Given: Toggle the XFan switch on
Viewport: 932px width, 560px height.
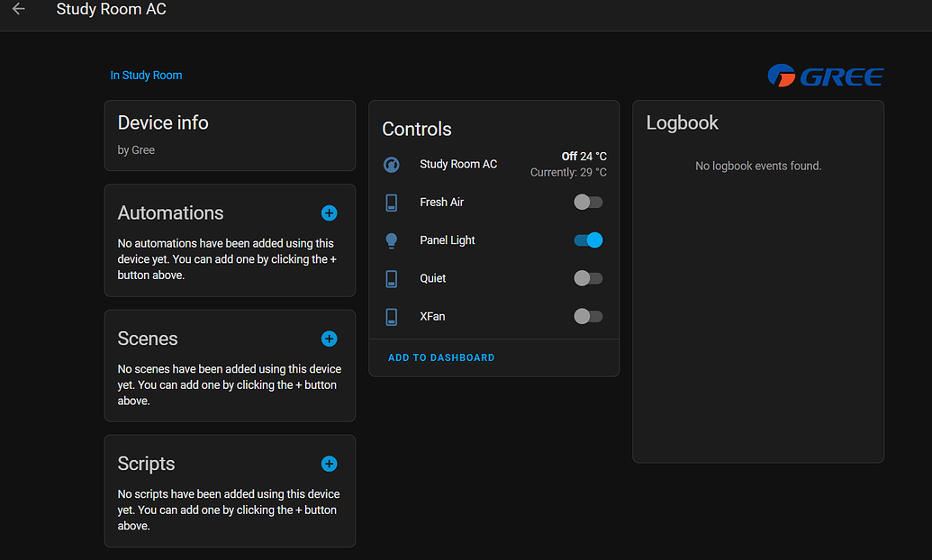Looking at the screenshot, I should click(588, 317).
